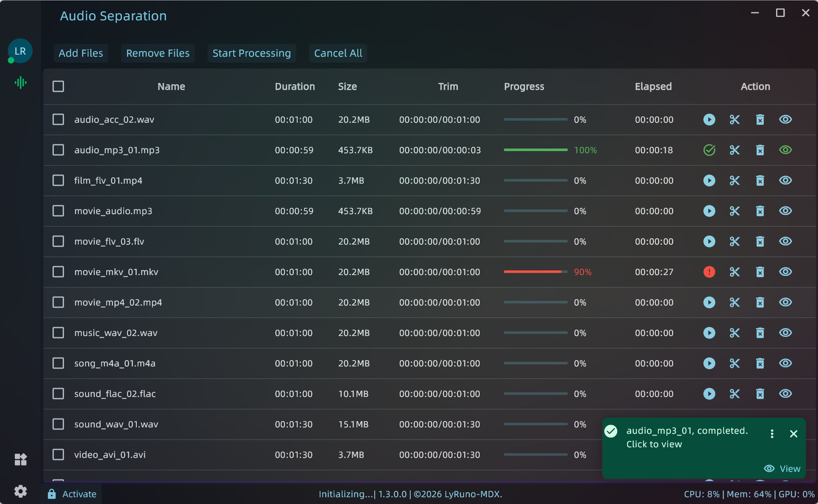Click red error icon for movie_mkv_01.mkv

[x=709, y=272]
